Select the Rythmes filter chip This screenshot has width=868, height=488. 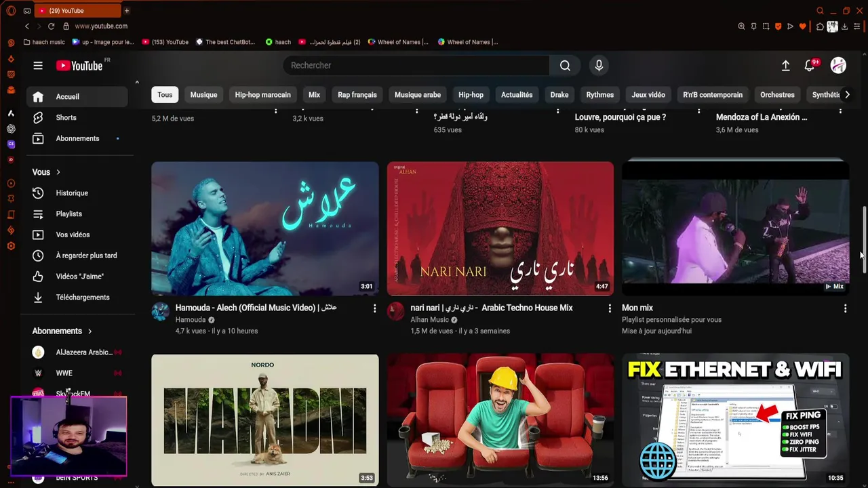coord(600,95)
